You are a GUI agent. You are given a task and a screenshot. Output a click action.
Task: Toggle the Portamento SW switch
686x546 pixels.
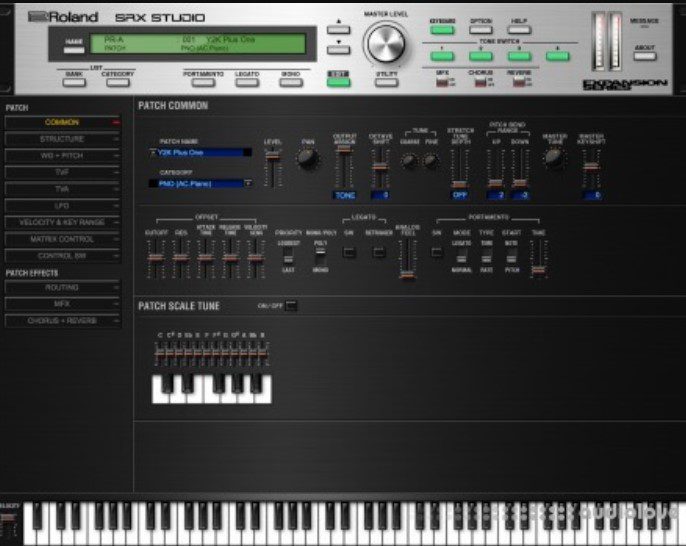[437, 252]
